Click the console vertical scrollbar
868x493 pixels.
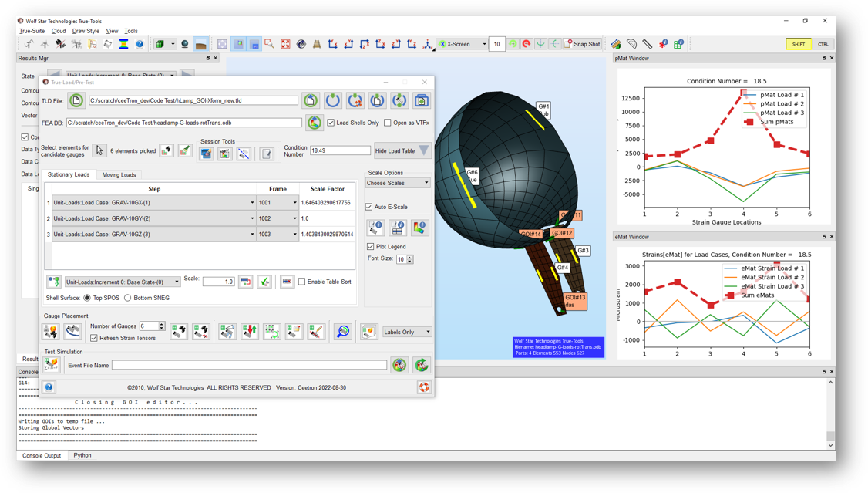830,414
